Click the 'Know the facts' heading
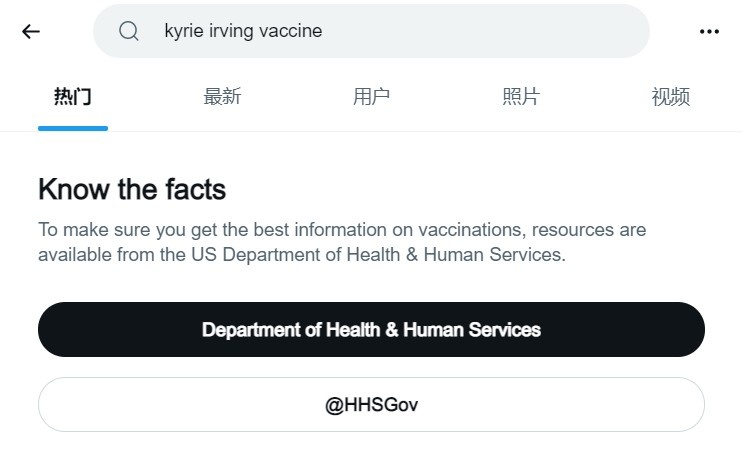This screenshot has width=742, height=475. click(x=132, y=189)
